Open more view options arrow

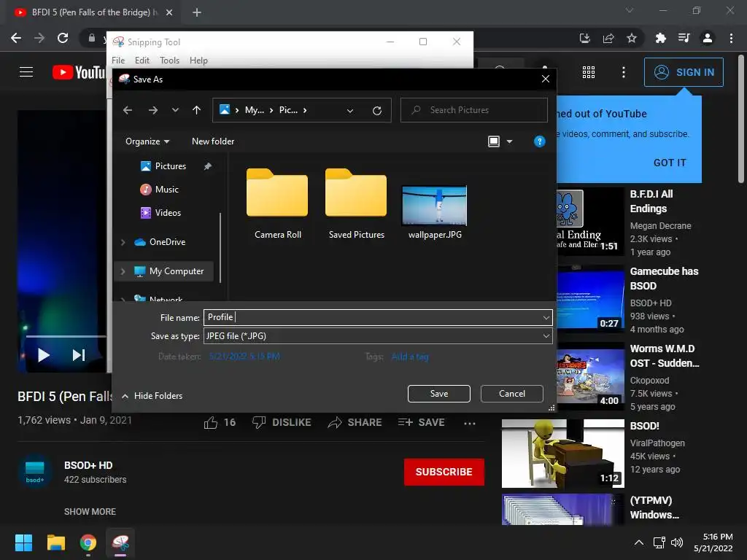coord(509,141)
